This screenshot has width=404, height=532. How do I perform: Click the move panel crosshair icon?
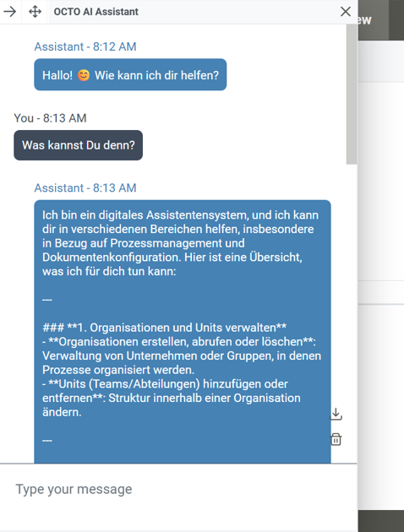click(x=35, y=12)
